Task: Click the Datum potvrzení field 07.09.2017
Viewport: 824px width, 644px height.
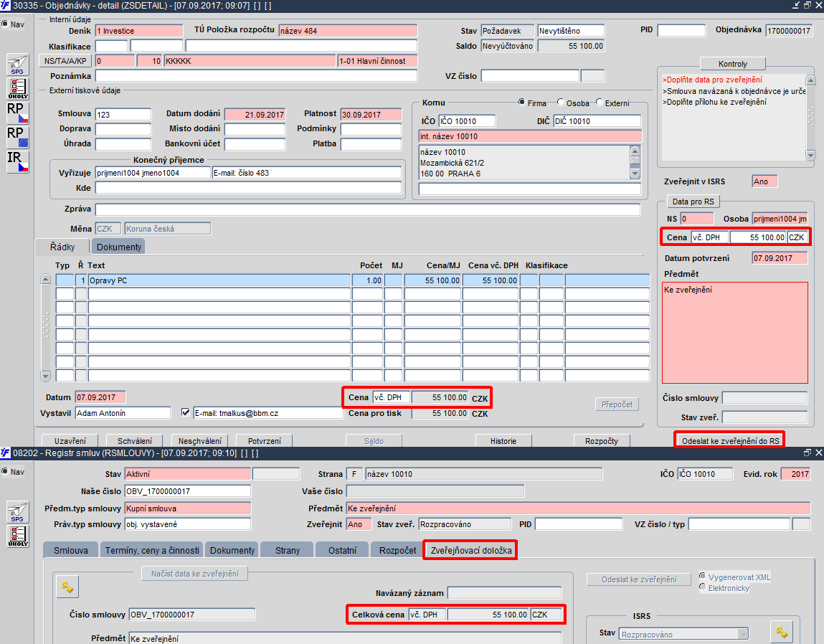Action: [x=780, y=258]
